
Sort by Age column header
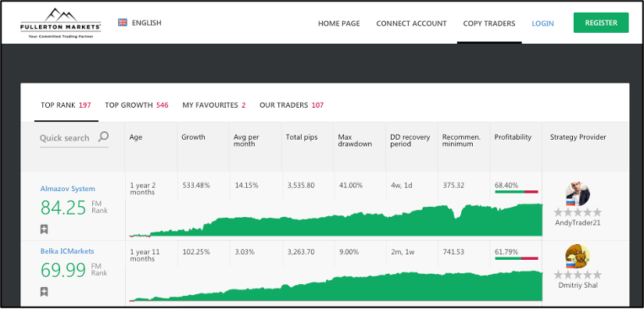point(136,137)
